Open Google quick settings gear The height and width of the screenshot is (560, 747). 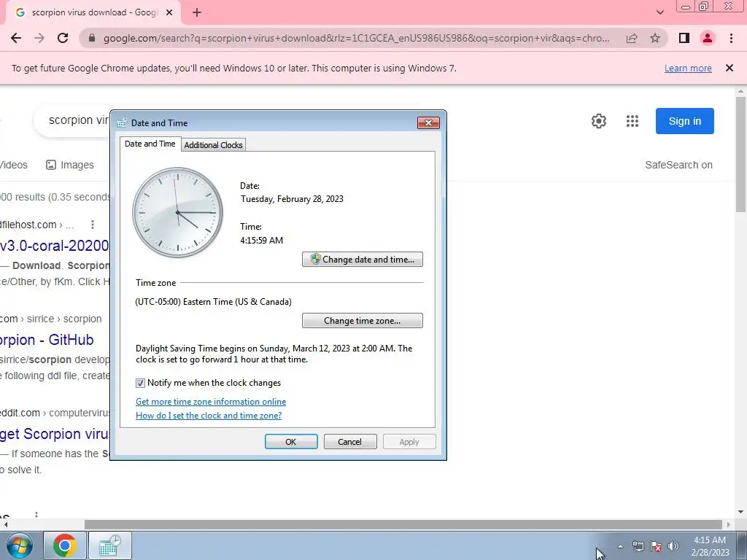(x=599, y=121)
